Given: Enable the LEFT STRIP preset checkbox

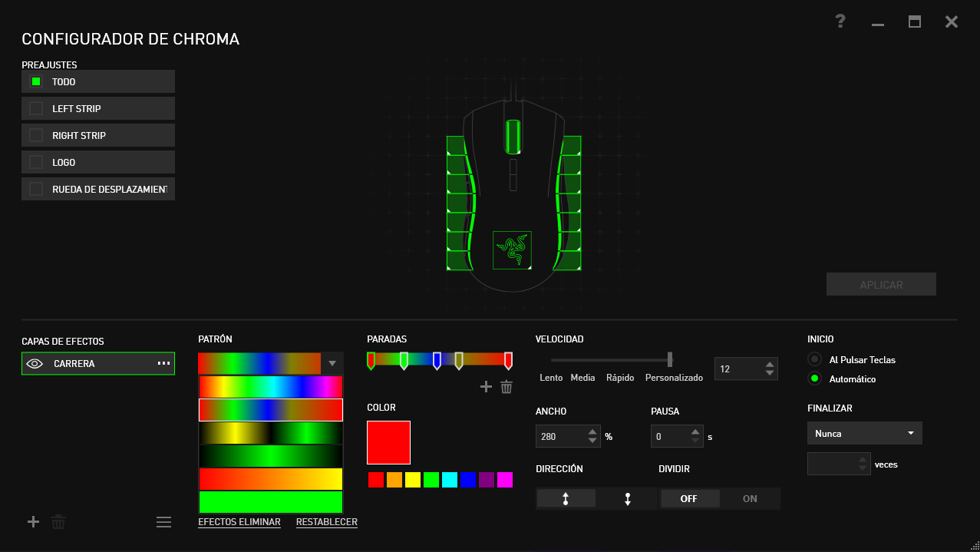Looking at the screenshot, I should [x=36, y=108].
